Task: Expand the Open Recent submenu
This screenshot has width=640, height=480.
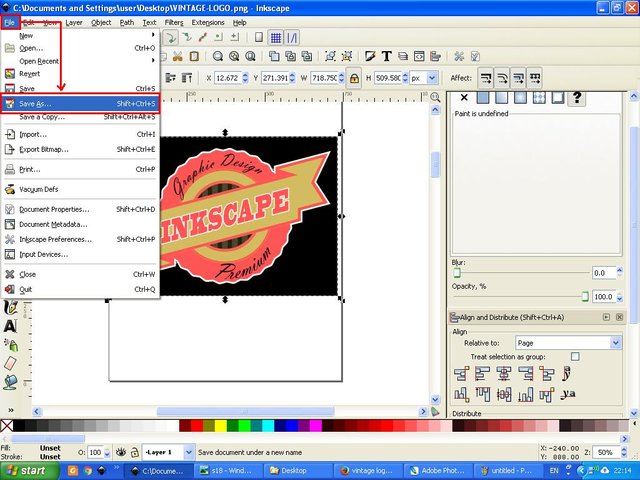Action: click(x=80, y=61)
